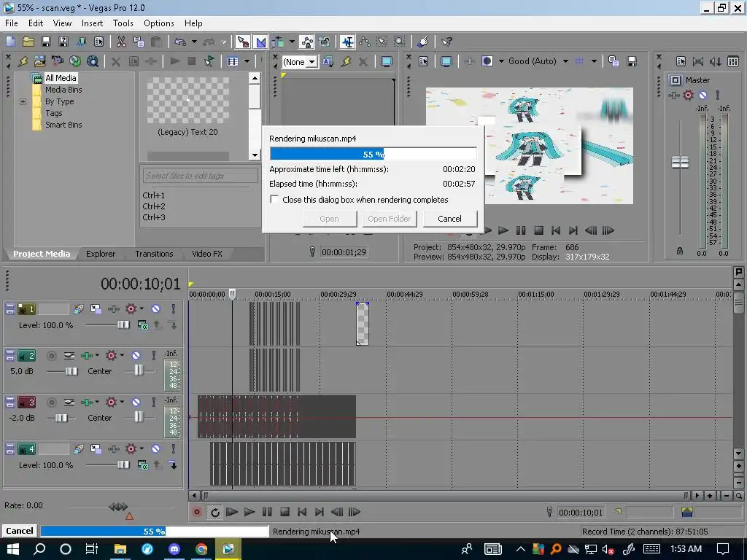This screenshot has width=747, height=560.
Task: Switch to the Video FX tab
Action: click(207, 254)
